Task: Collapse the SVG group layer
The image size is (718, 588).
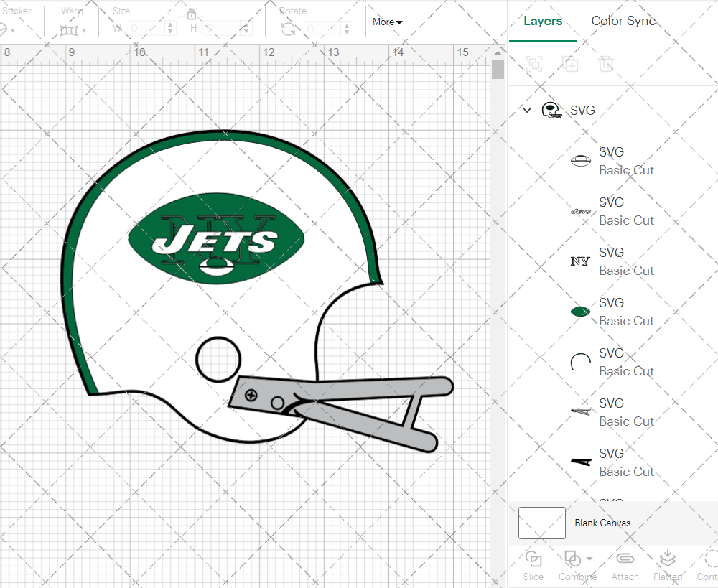Action: coord(527,110)
